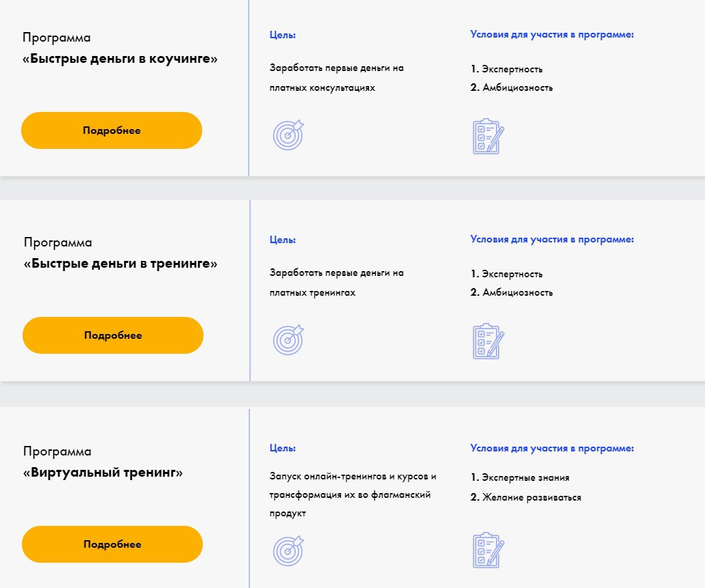Click target icon in training program card

tap(288, 339)
